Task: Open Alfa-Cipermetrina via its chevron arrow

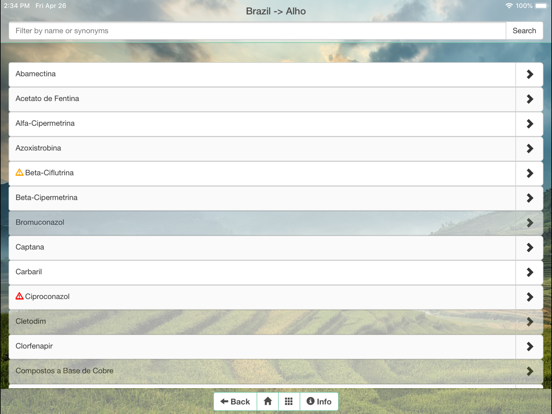Action: click(529, 124)
